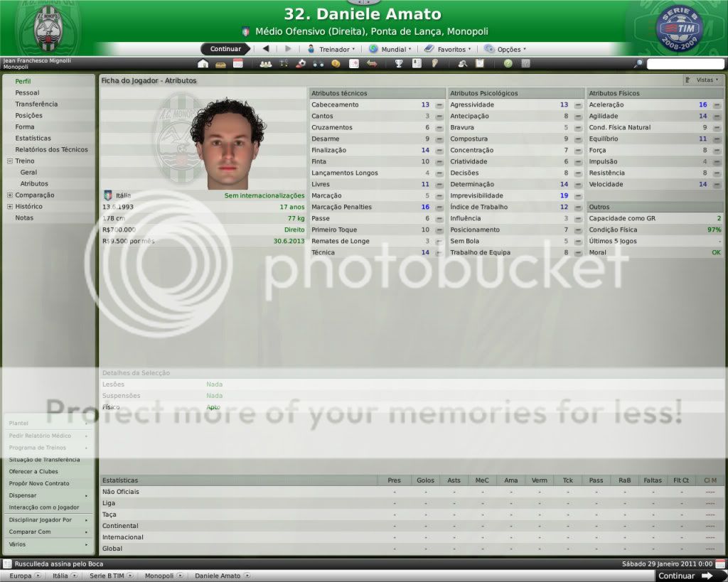728x582 pixels.
Task: Open the Vistas dropdown
Action: click(702, 80)
